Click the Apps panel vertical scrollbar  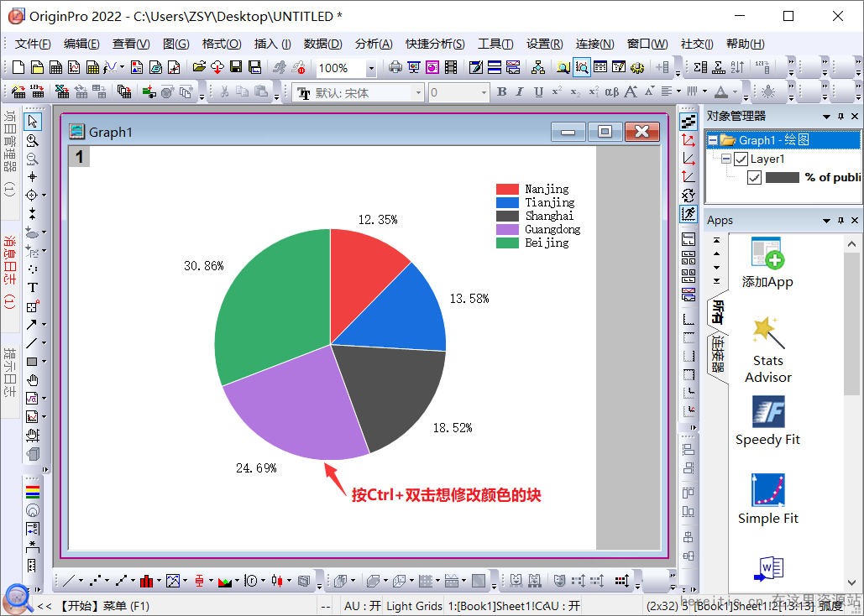(x=851, y=322)
